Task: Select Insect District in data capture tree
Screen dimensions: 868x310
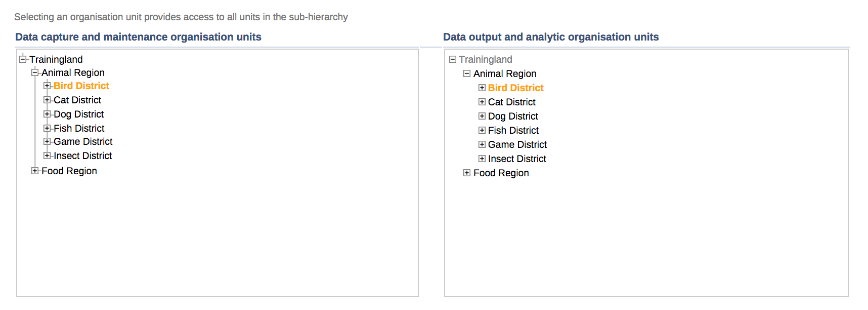Action: [x=82, y=156]
